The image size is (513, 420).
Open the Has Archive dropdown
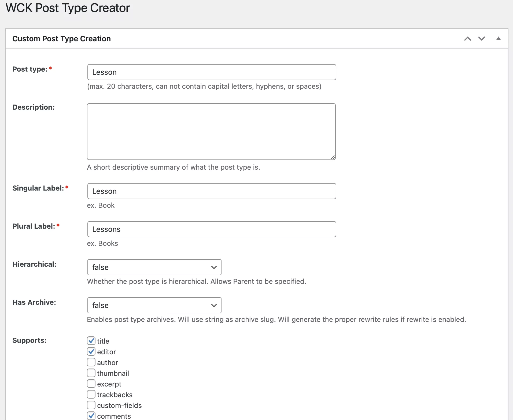pyautogui.click(x=154, y=305)
